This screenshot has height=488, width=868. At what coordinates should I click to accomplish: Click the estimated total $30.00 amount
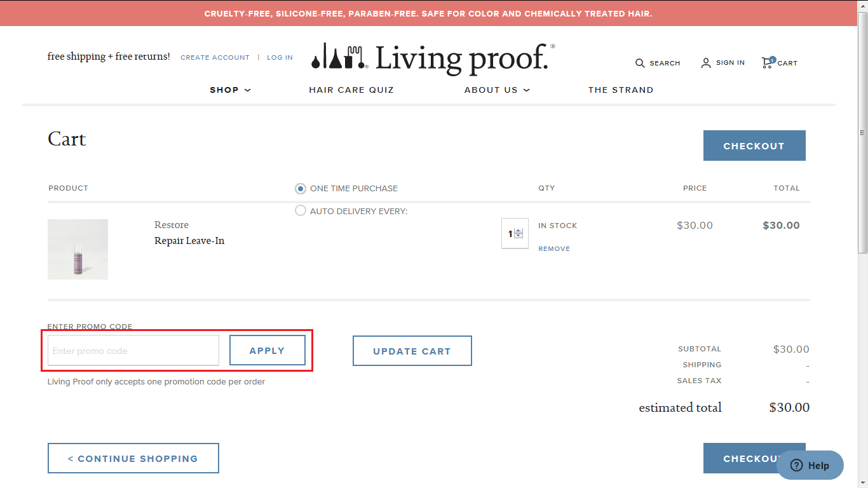789,407
